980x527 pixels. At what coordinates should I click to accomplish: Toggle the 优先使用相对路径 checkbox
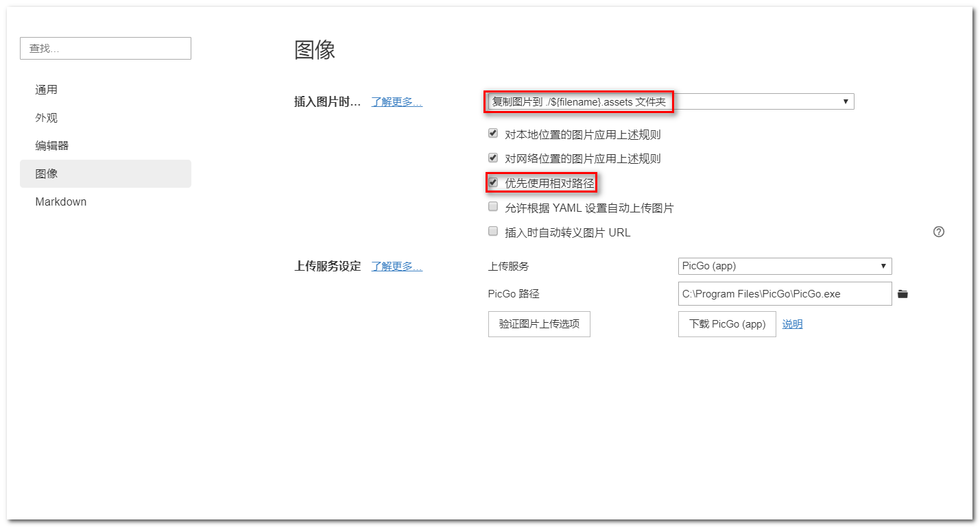pyautogui.click(x=492, y=182)
